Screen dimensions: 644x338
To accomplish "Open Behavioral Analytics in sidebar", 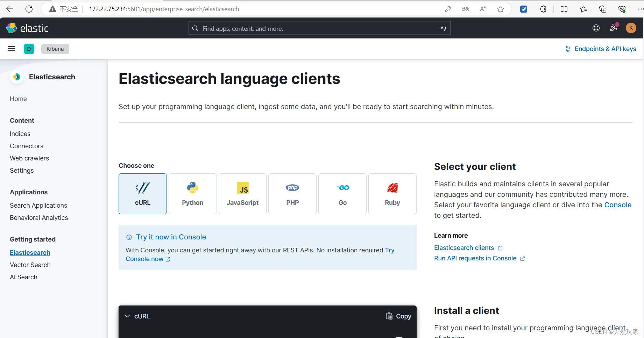I will pyautogui.click(x=39, y=218).
